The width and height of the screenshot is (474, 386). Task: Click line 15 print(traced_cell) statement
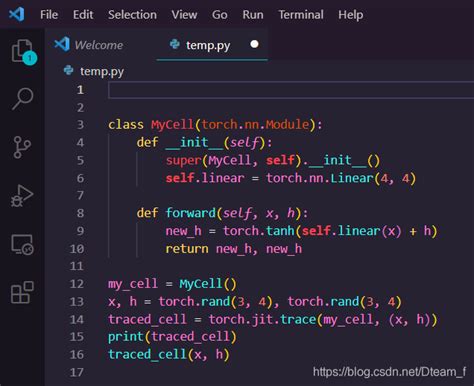point(172,337)
